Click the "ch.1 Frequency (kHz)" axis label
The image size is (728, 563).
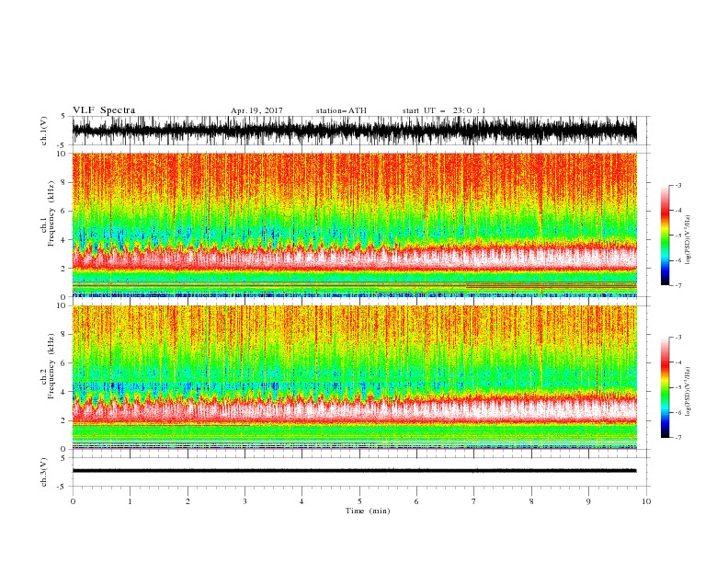47,213
